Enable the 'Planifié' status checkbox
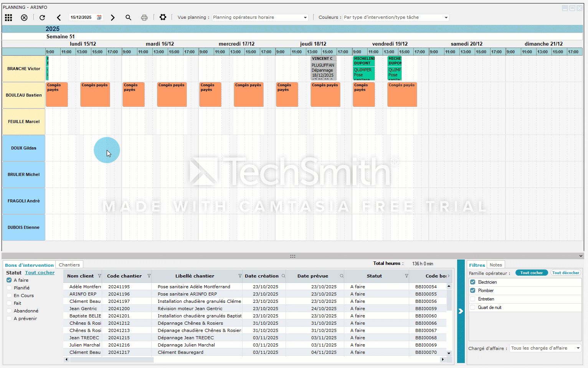The height and width of the screenshot is (368, 588). 9,288
